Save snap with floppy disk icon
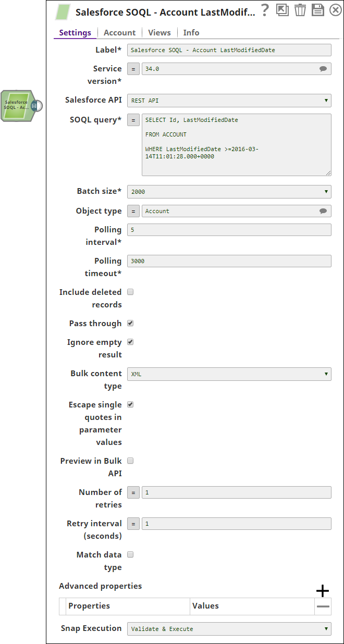The image size is (344, 644). click(317, 10)
